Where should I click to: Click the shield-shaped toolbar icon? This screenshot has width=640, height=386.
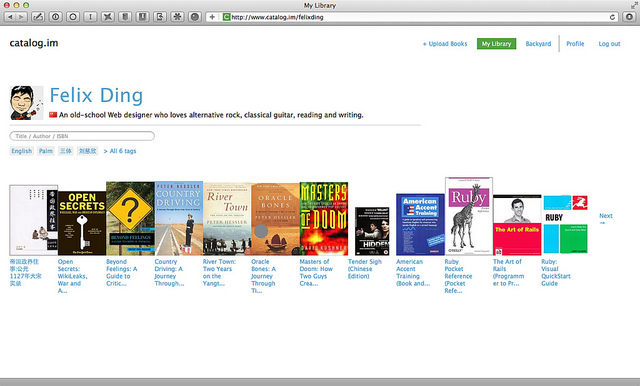125,17
